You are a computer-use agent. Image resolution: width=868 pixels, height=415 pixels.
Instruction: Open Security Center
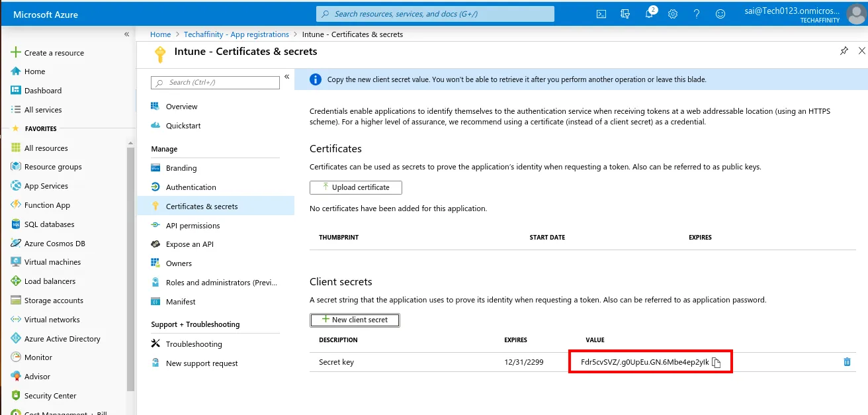44,396
